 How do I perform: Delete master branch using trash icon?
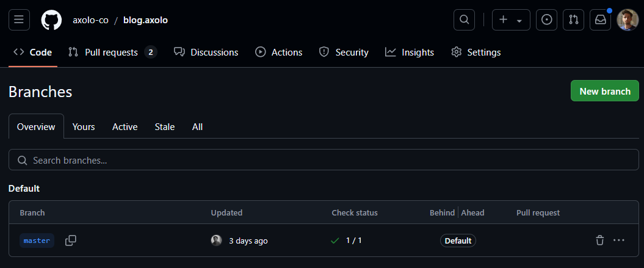coord(599,241)
